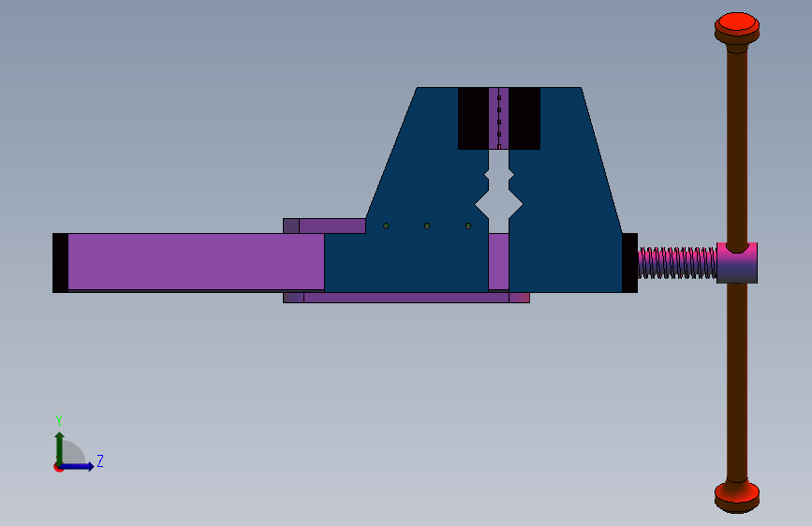Select the bottom red knob of the vise handle

click(x=737, y=495)
